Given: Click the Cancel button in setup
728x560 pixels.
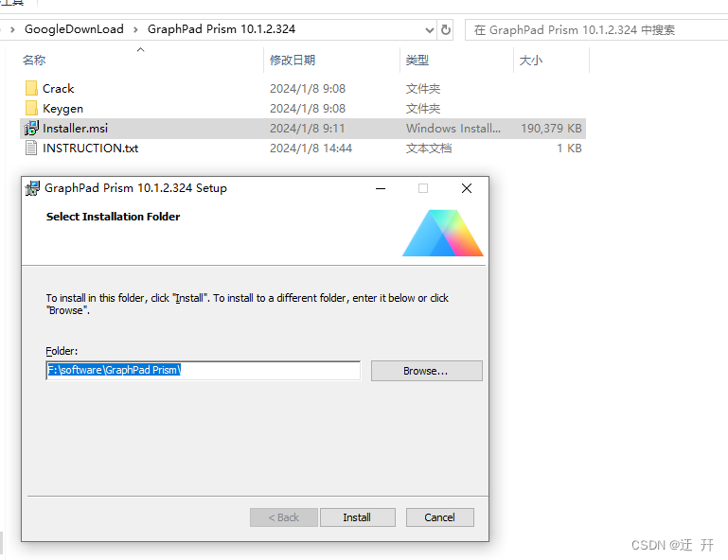Looking at the screenshot, I should click(439, 517).
